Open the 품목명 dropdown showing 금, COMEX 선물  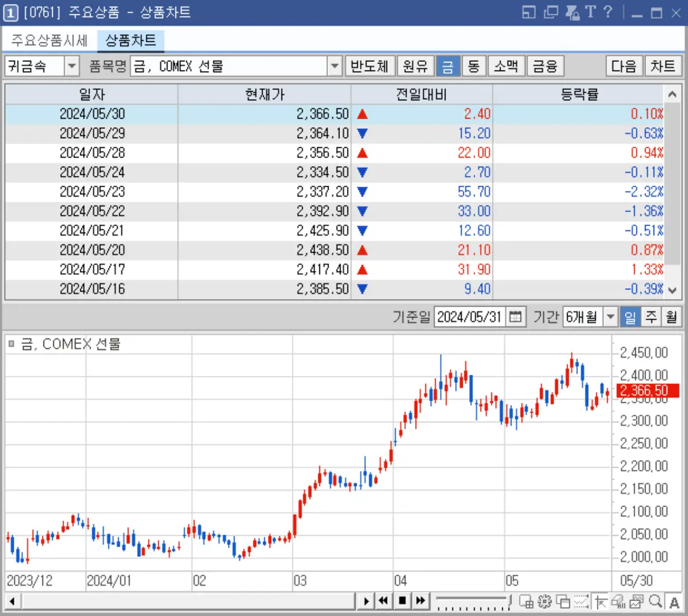[x=335, y=66]
